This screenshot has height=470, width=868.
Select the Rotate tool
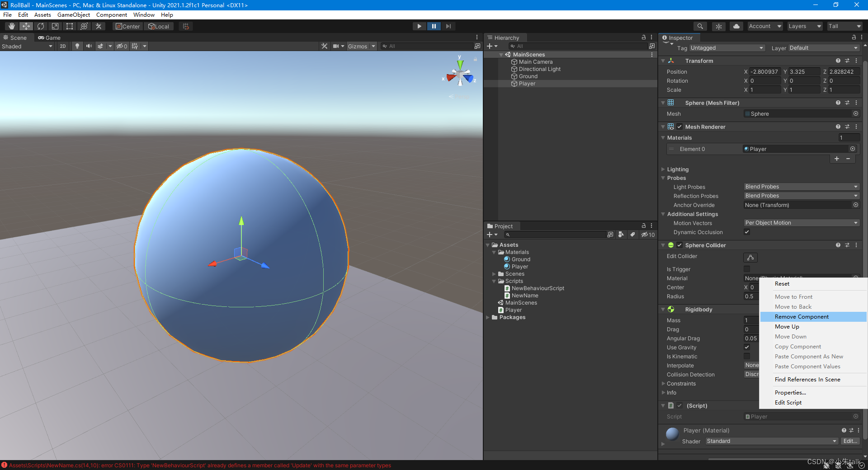pyautogui.click(x=40, y=26)
